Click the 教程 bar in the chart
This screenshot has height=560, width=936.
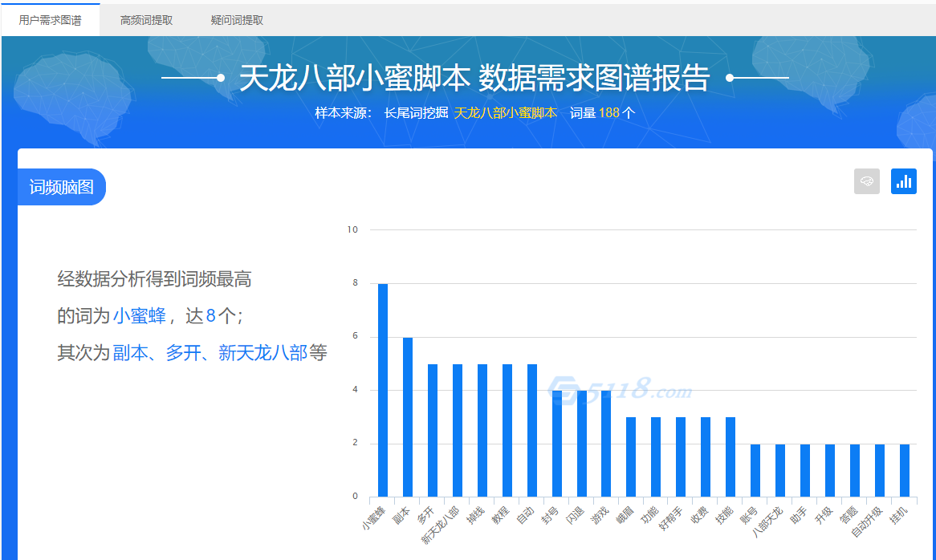click(507, 430)
